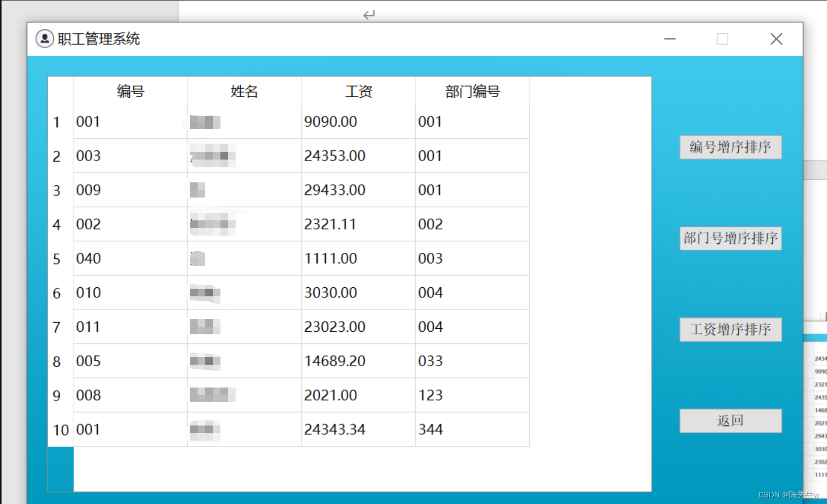Viewport: 827px width, 504px height.
Task: Click salary cell 29433.00
Action: tap(358, 190)
